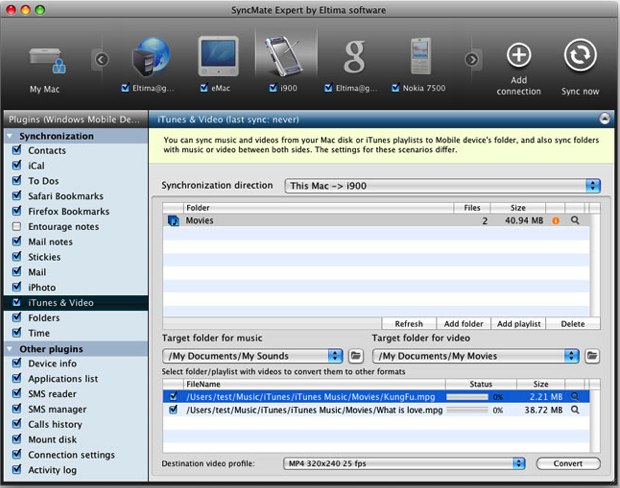Click the Refresh button
620x488 pixels.
pos(409,323)
